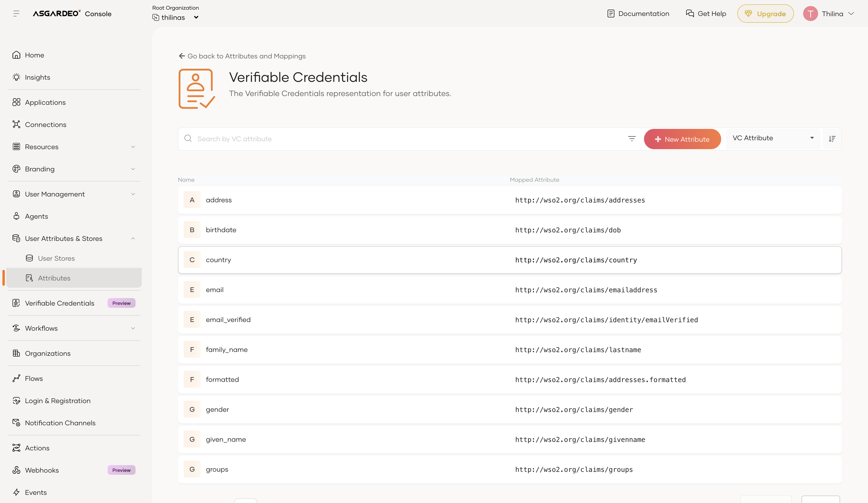
Task: Open the Agents sidebar item
Action: [36, 216]
